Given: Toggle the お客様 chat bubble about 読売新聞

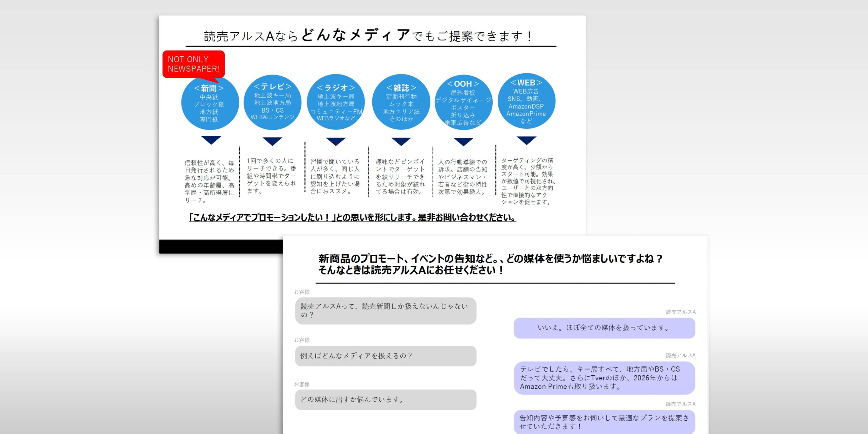Looking at the screenshot, I should pyautogui.click(x=385, y=310).
